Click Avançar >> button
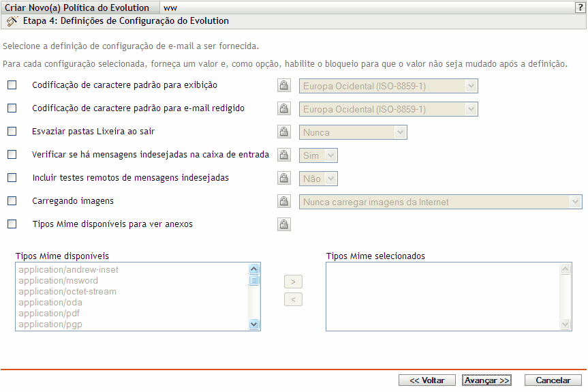The height and width of the screenshot is (392, 588). 486,380
